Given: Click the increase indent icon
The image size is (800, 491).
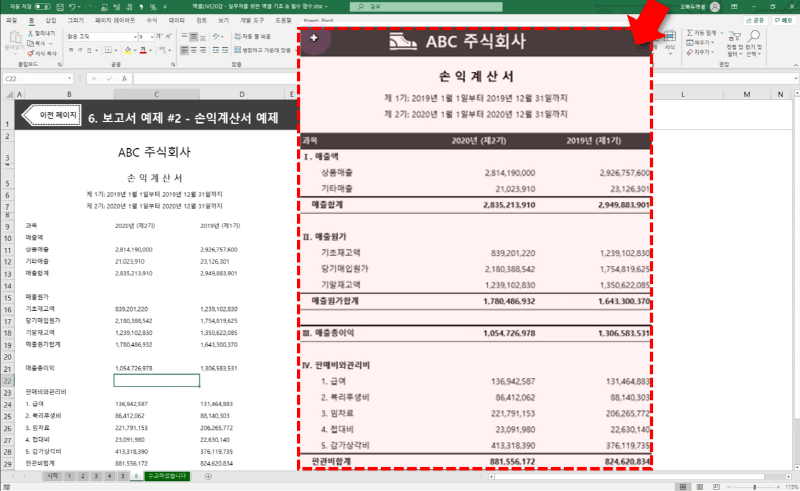Looking at the screenshot, I should pyautogui.click(x=224, y=50).
